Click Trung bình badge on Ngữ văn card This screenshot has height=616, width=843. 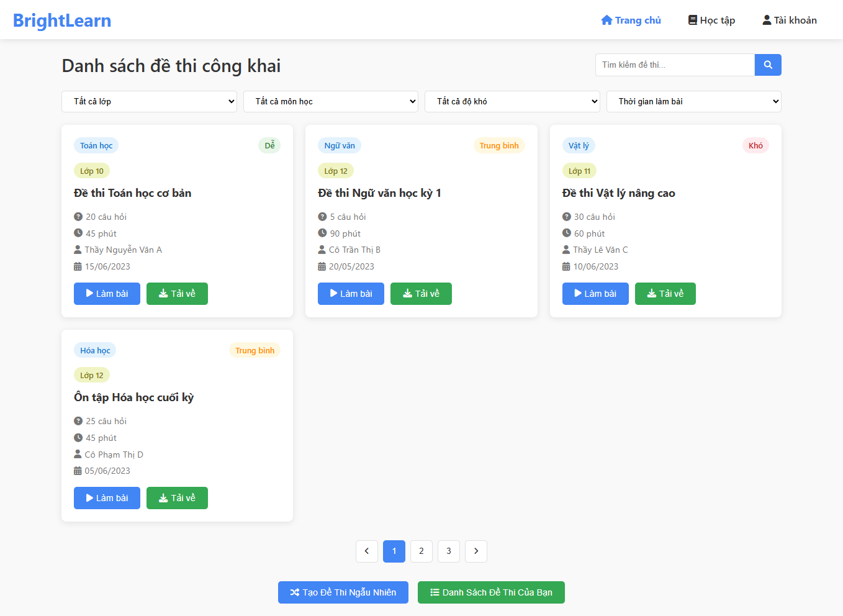[499, 145]
